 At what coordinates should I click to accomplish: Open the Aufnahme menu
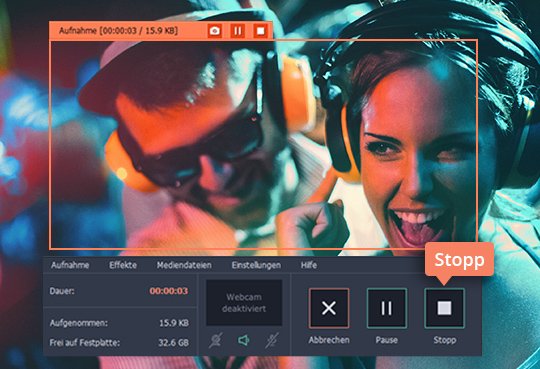pos(70,265)
